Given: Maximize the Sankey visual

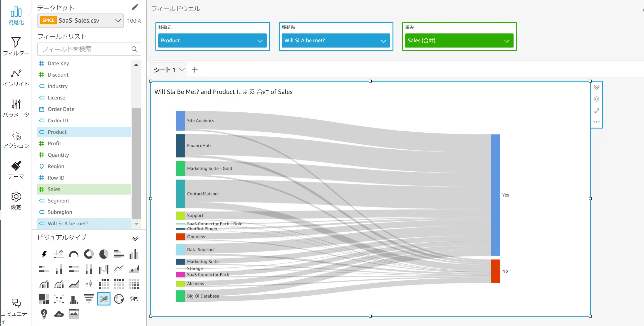Looking at the screenshot, I should (596, 111).
